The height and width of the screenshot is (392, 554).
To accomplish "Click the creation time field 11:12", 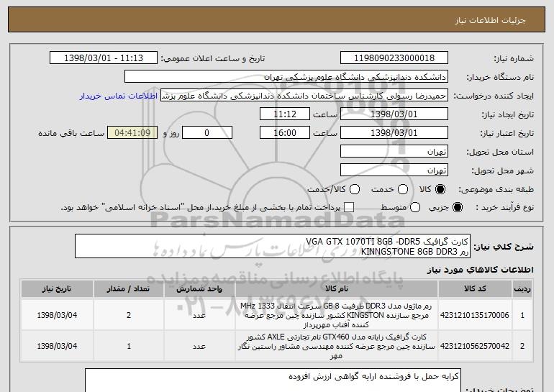I will click(285, 114).
